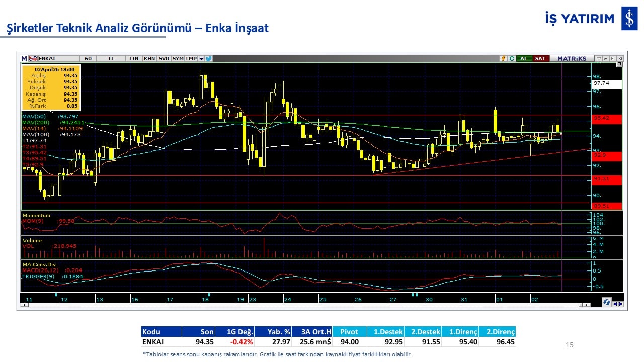Click the blue sync icon at bottom right

click(607, 302)
